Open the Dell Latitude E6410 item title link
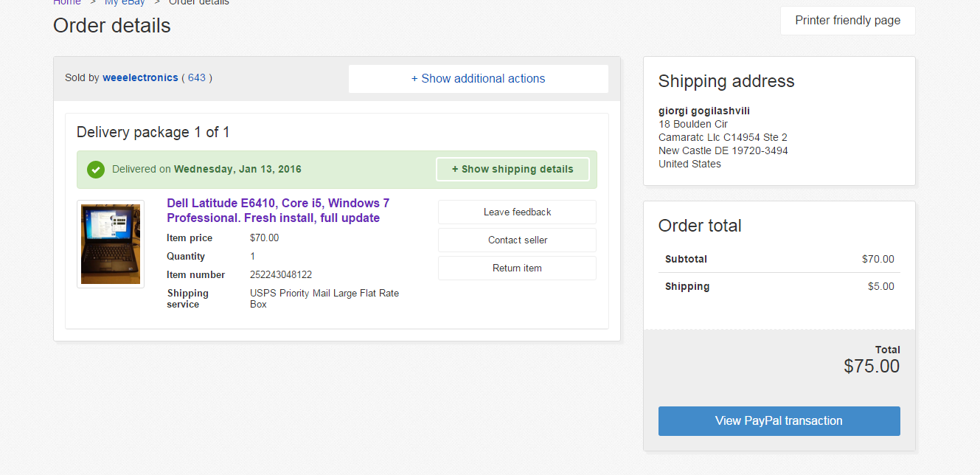The height and width of the screenshot is (475, 980). coord(278,210)
